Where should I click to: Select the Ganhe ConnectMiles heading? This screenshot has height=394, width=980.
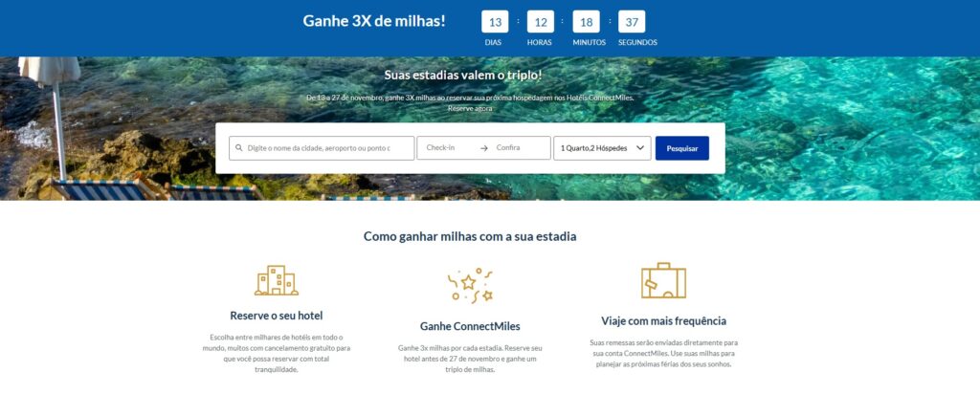click(470, 326)
